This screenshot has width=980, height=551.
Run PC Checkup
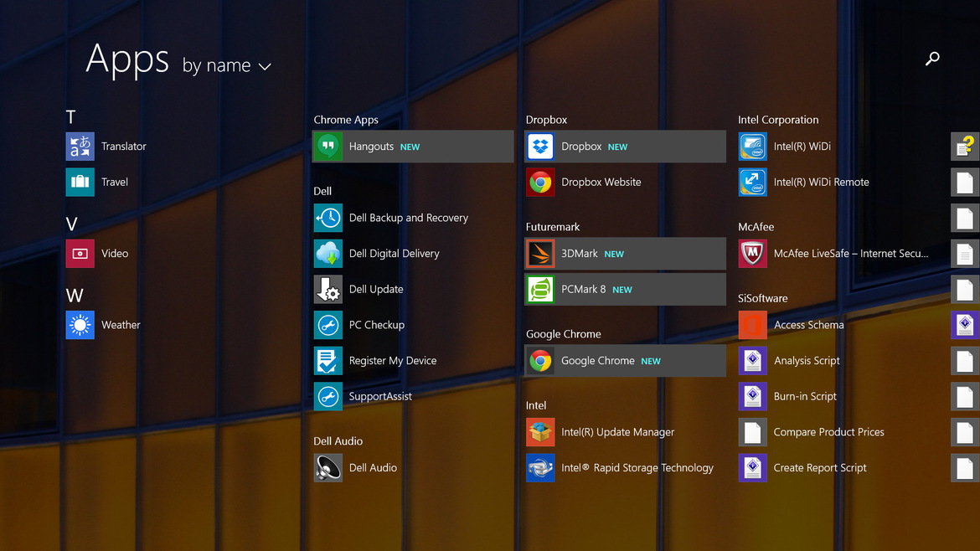click(359, 325)
